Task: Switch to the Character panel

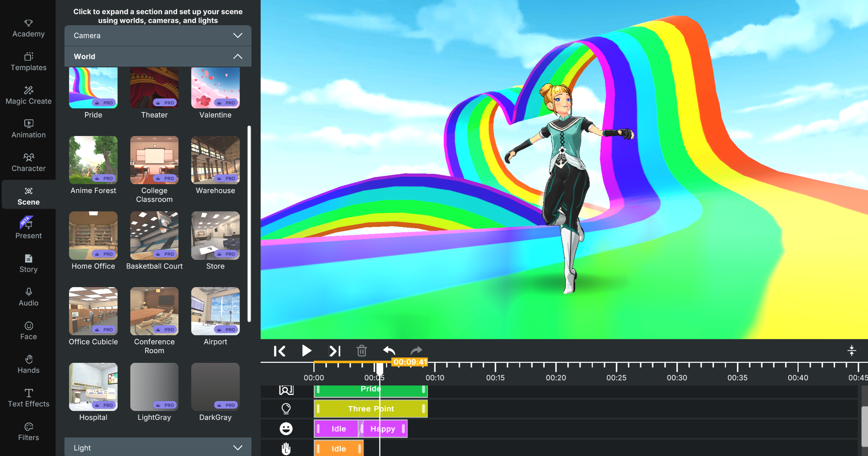Action: pyautogui.click(x=28, y=162)
